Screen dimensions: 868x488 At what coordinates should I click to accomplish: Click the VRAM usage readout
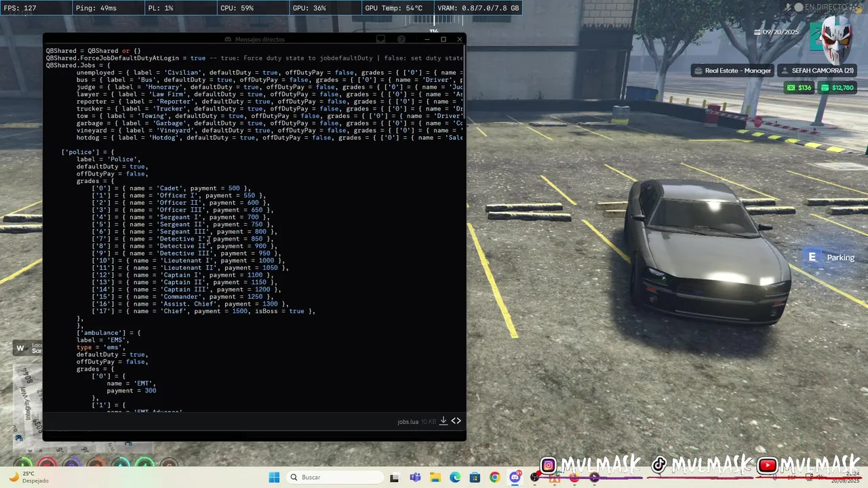[x=478, y=8]
